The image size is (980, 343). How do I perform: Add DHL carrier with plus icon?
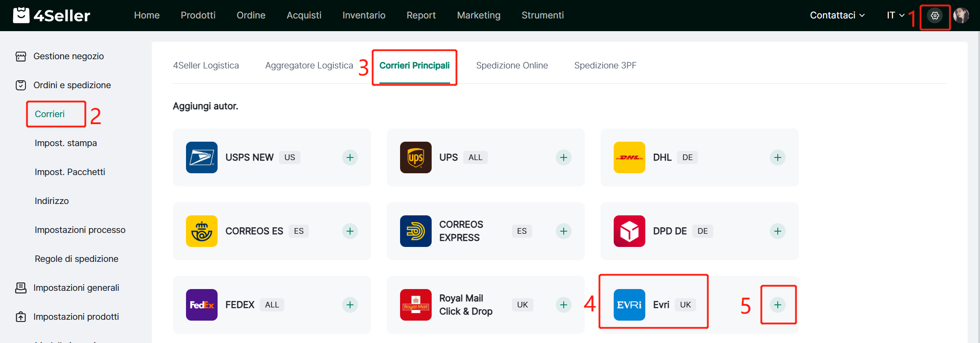778,157
